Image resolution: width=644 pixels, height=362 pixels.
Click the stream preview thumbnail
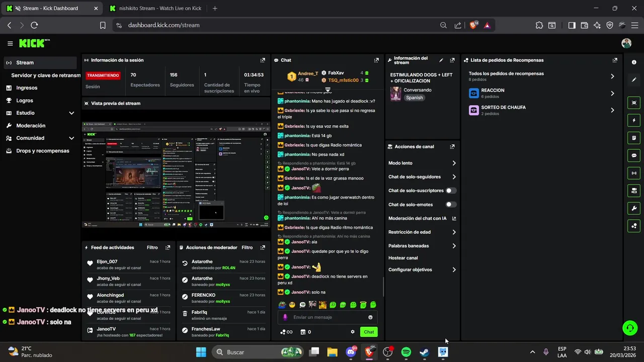tap(176, 174)
